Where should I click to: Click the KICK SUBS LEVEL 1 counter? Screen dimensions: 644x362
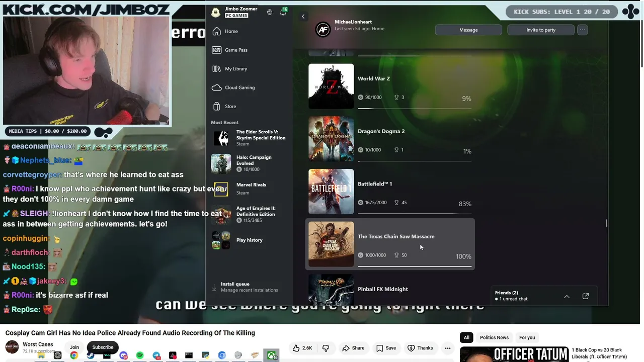(x=561, y=12)
